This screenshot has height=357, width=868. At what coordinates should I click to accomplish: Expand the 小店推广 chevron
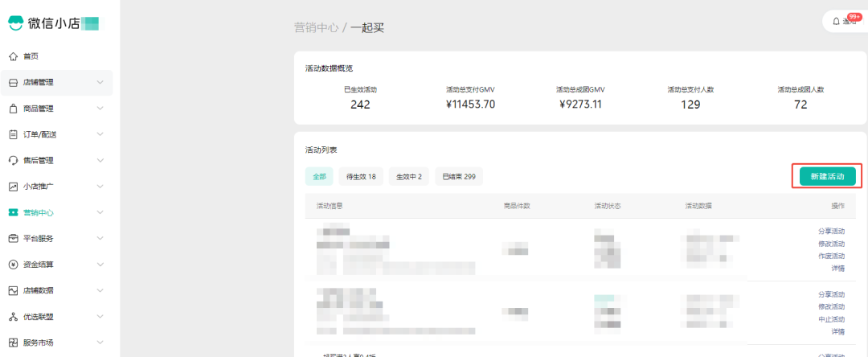(100, 187)
